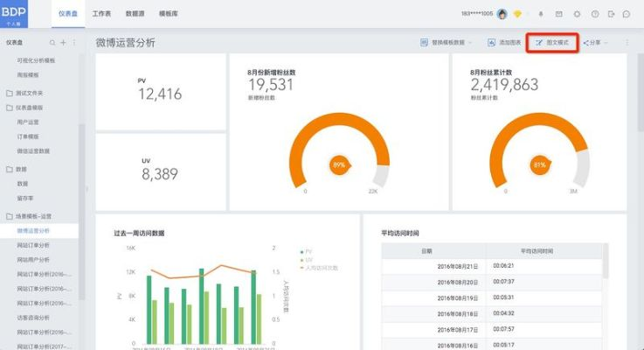This screenshot has width=644, height=350.
Task: Toggle the UV series in the chart legend
Action: click(307, 260)
